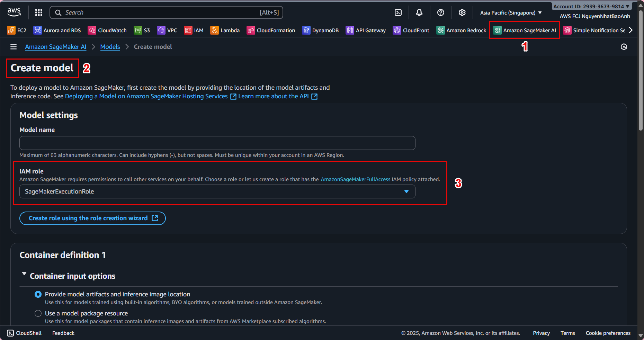Open the API Gateway shortcut
The width and height of the screenshot is (644, 340).
[366, 30]
